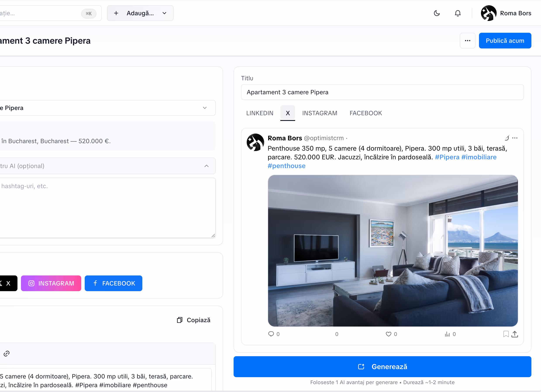Open notifications bell

click(458, 13)
